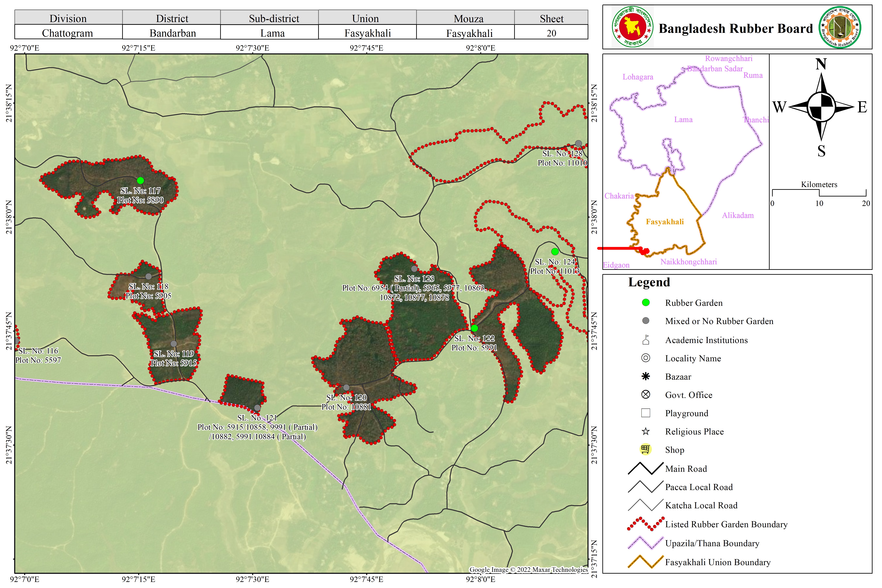Click the Sheet 20 table cell
Viewport: 882px width, 588px height.
point(551,33)
